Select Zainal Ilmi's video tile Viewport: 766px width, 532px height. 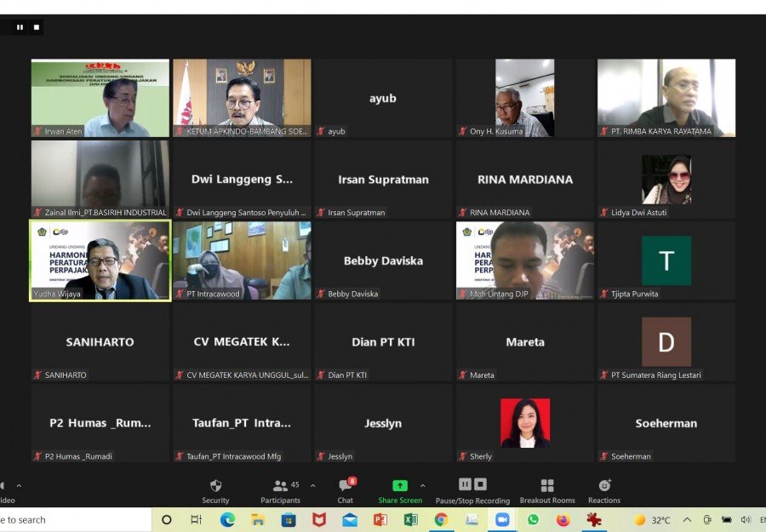(x=100, y=180)
